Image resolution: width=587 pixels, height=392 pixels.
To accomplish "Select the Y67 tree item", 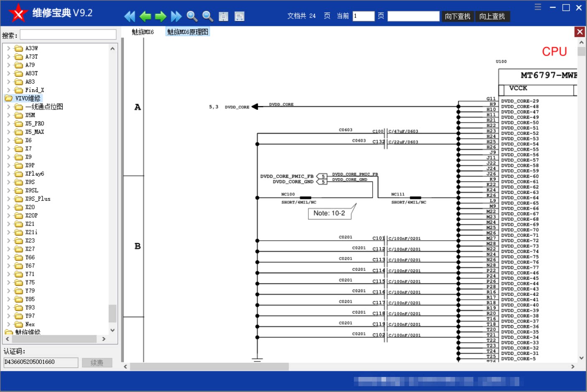I will 30,266.
